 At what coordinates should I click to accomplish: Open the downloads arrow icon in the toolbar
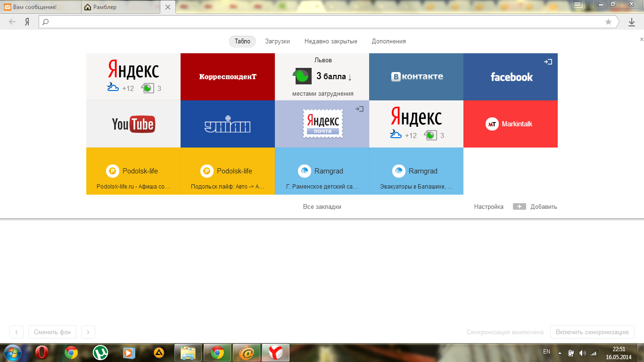(632, 22)
